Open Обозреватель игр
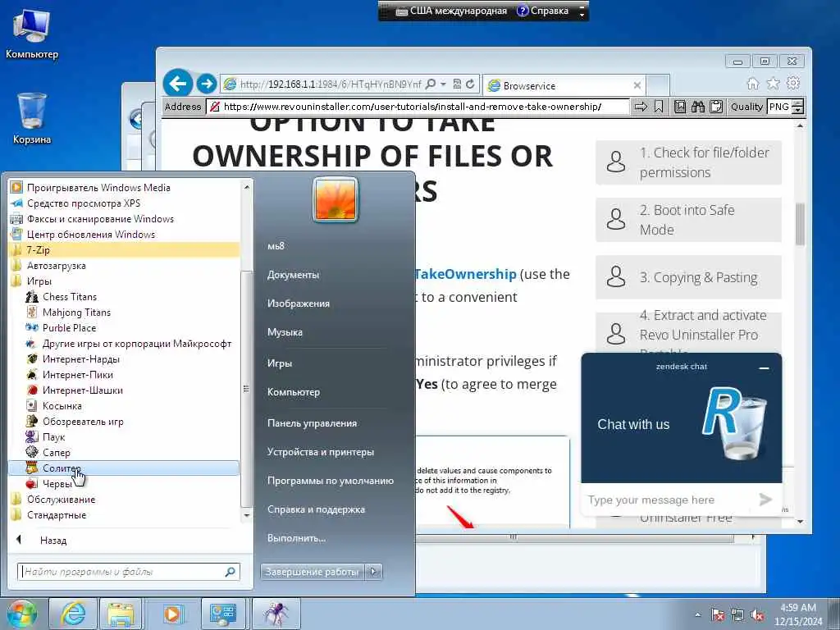 [x=83, y=421]
